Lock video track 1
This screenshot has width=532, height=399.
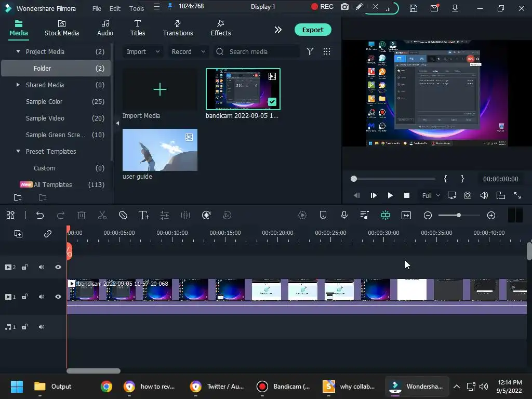coord(25,297)
